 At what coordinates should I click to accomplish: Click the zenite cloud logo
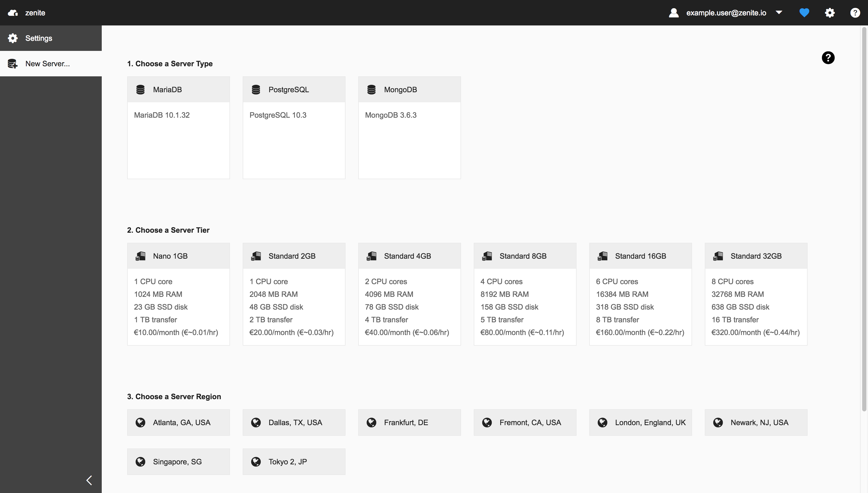click(x=13, y=13)
